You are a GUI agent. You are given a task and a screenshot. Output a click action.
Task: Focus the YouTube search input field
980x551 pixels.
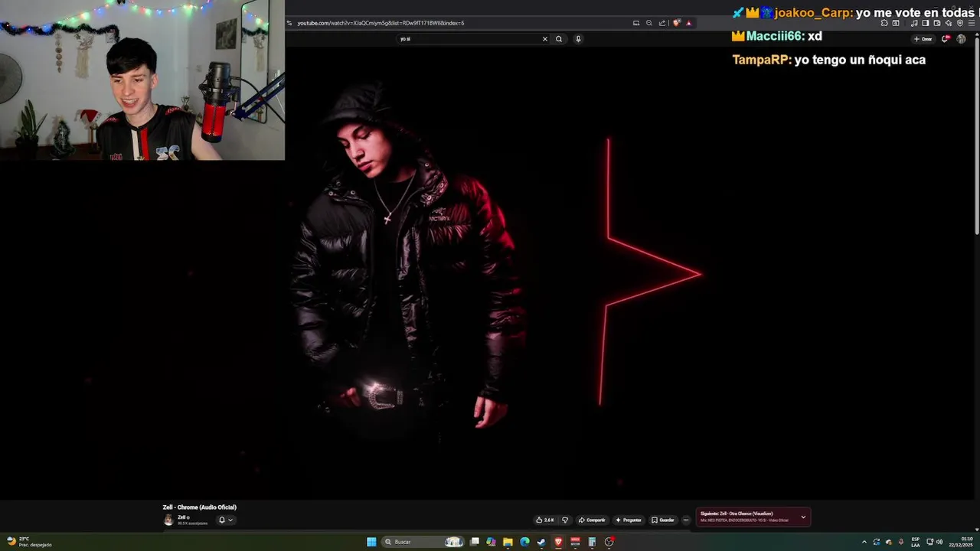click(x=469, y=39)
